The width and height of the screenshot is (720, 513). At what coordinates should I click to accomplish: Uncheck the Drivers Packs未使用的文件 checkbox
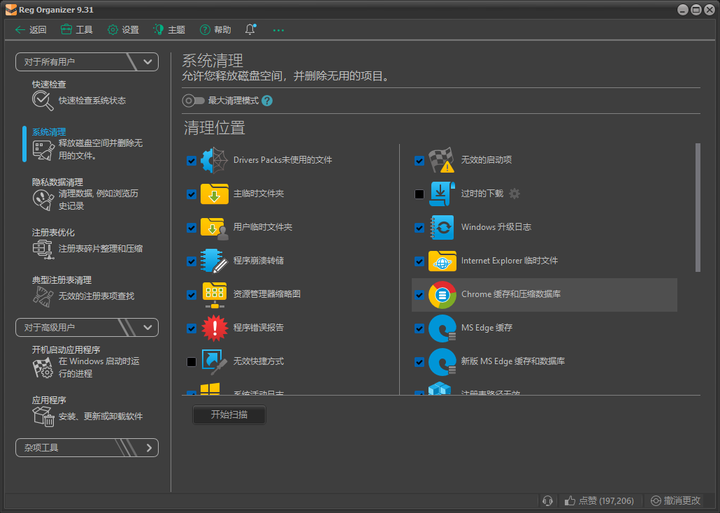coord(191,161)
